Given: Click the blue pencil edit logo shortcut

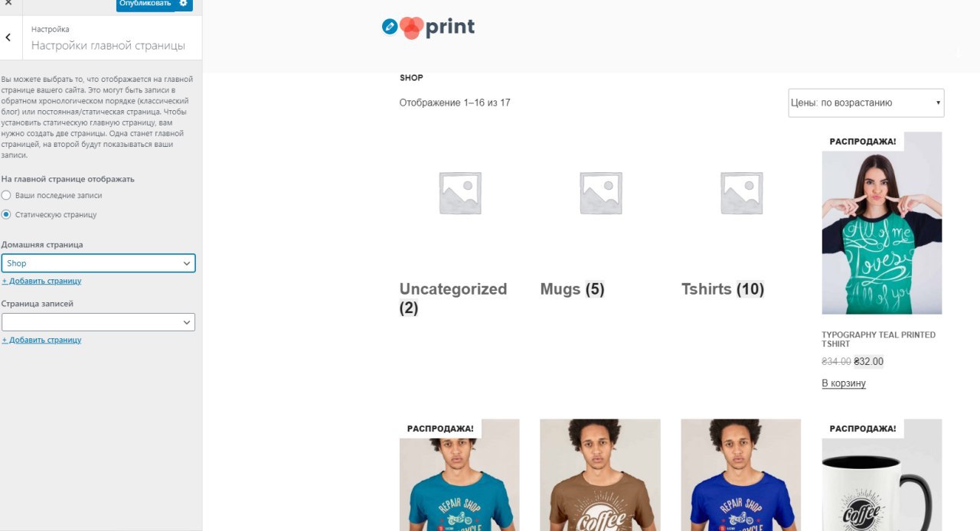Looking at the screenshot, I should point(390,27).
